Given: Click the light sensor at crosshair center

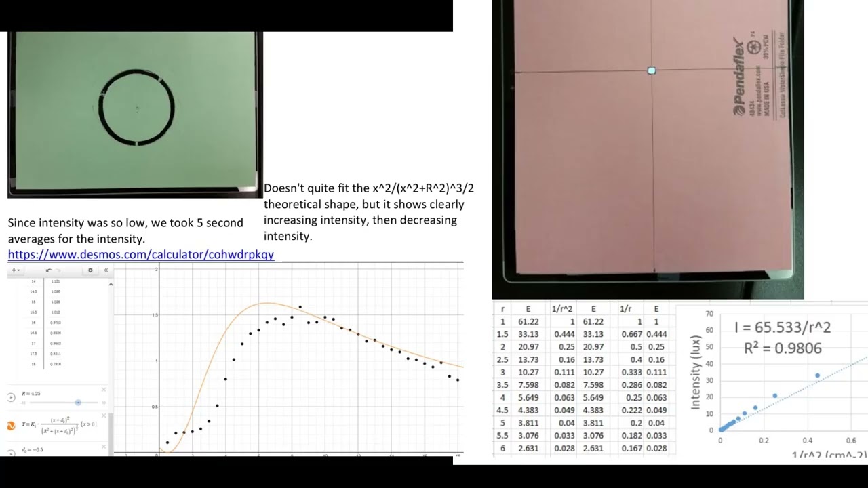Looking at the screenshot, I should [x=651, y=70].
